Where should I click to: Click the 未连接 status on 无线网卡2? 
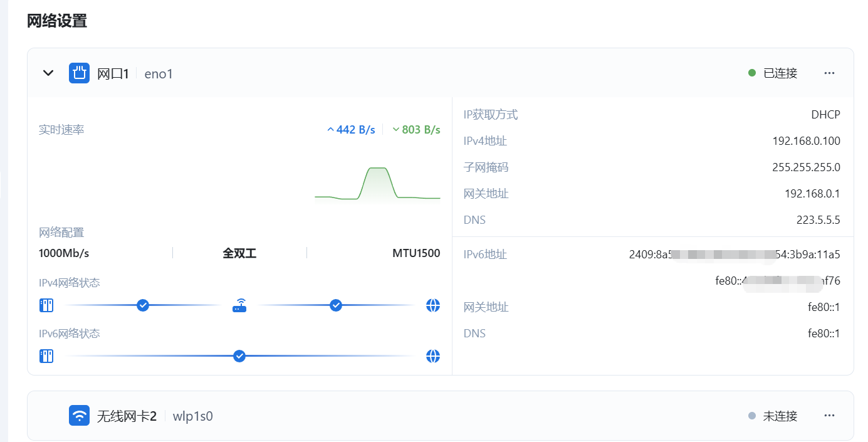pyautogui.click(x=773, y=416)
